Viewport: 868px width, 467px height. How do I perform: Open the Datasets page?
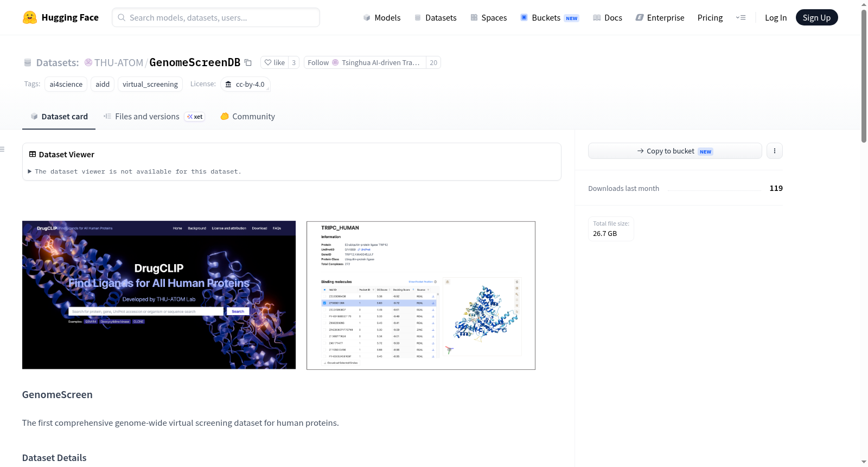(x=435, y=17)
